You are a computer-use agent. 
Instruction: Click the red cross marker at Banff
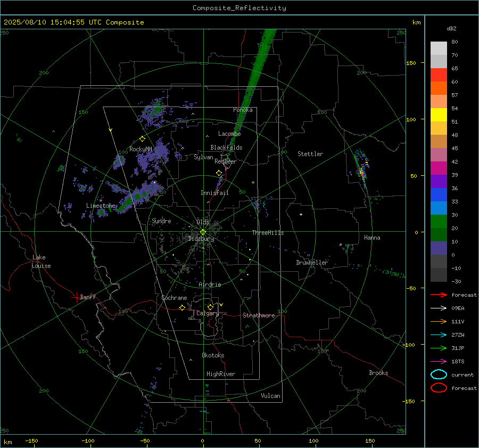tap(76, 297)
